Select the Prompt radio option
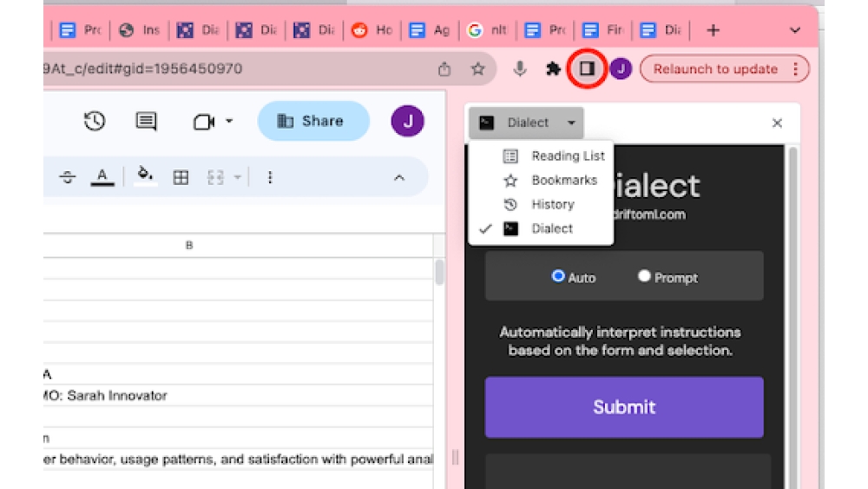This screenshot has width=868, height=489. [x=644, y=276]
